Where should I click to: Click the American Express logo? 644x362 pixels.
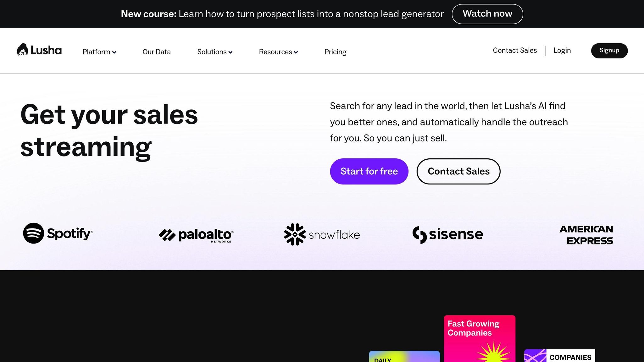click(x=586, y=235)
